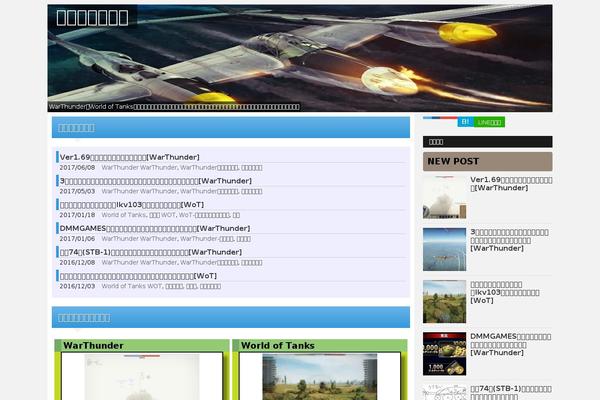600x400 pixels.
Task: Open the Ikv103 [WoT] title in the NEW POST sidebar
Action: click(x=505, y=292)
